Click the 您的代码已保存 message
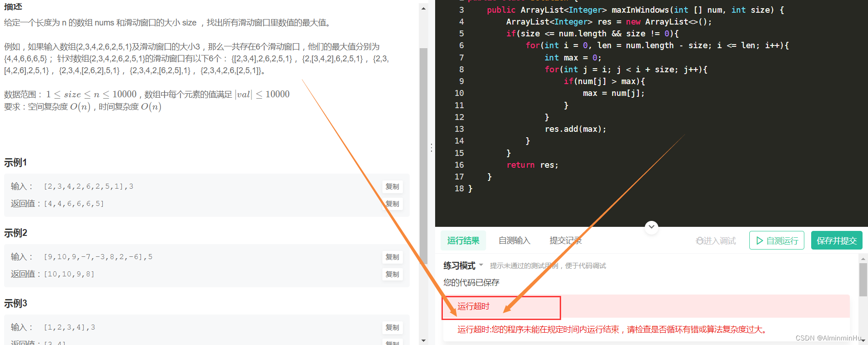 coord(472,282)
